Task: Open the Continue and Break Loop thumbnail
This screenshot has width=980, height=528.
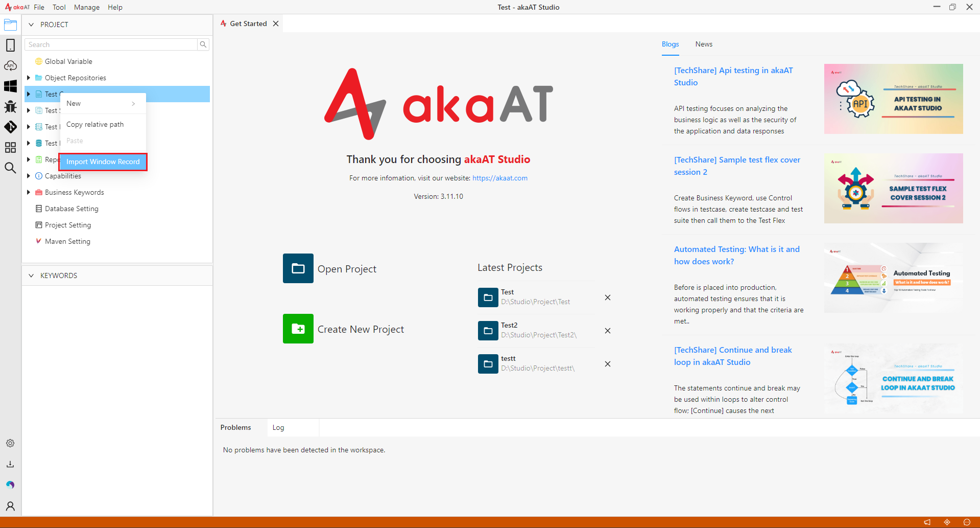Action: point(893,378)
